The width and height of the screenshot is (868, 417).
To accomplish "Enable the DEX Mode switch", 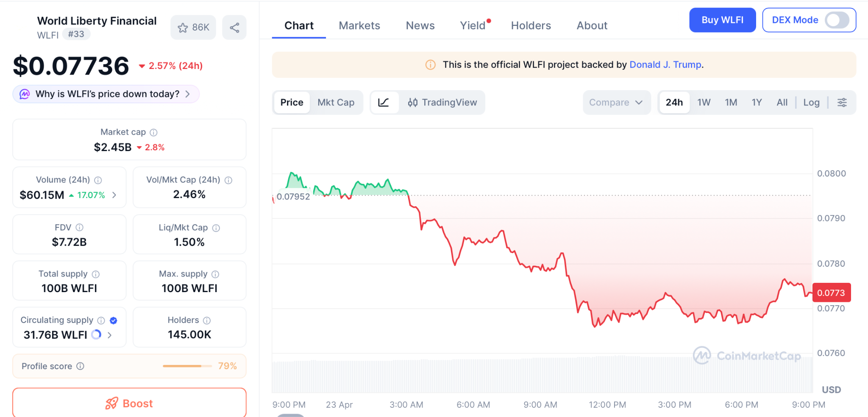I will click(837, 20).
